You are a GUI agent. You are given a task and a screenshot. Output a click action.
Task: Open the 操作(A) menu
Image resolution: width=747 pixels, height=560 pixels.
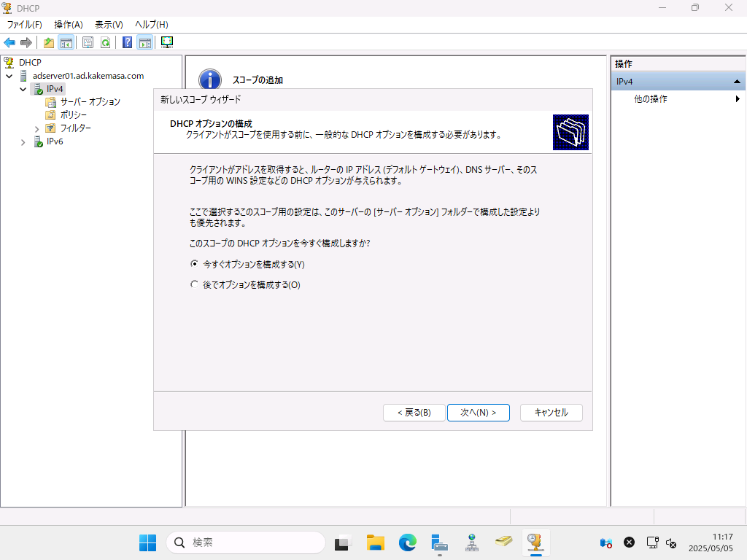click(69, 25)
